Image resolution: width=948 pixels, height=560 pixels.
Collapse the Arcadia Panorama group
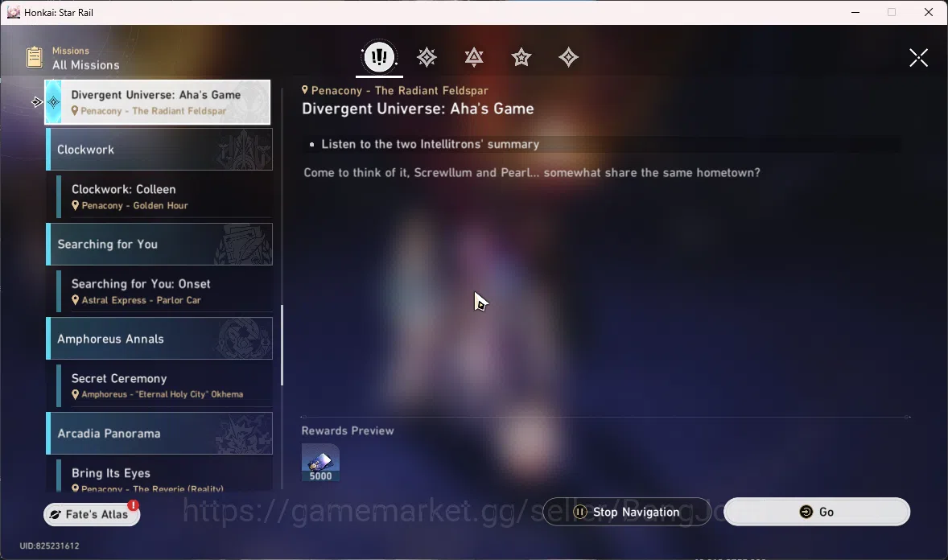[x=159, y=434]
